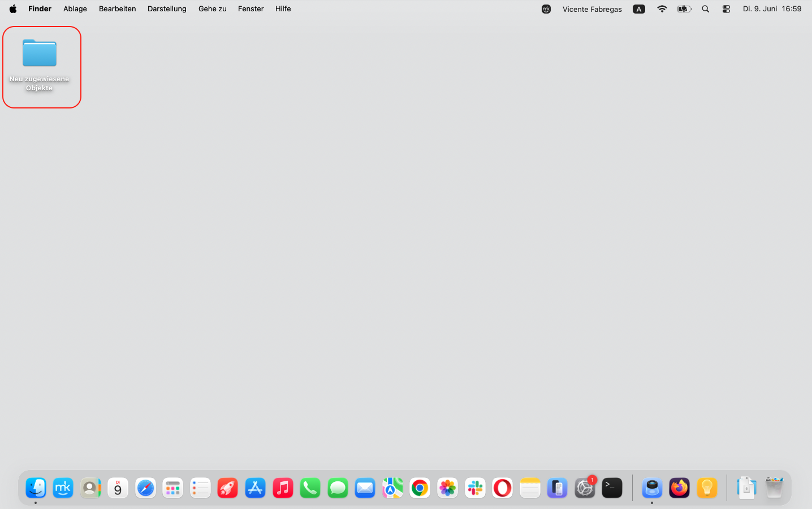Open the Fenster menu

pyautogui.click(x=250, y=8)
